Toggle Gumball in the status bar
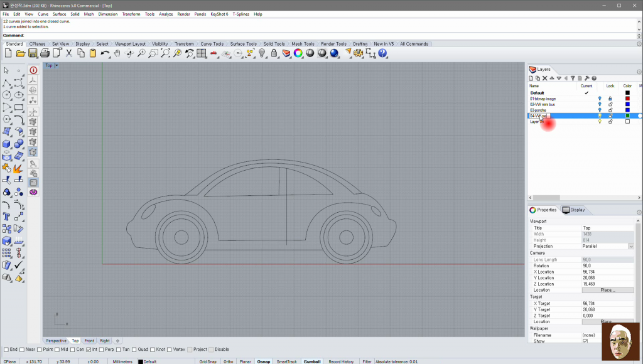 point(312,361)
